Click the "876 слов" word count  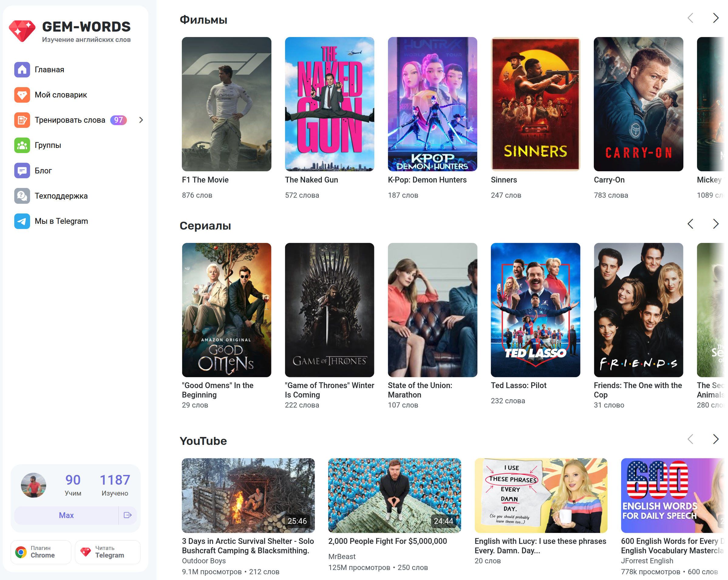point(197,195)
